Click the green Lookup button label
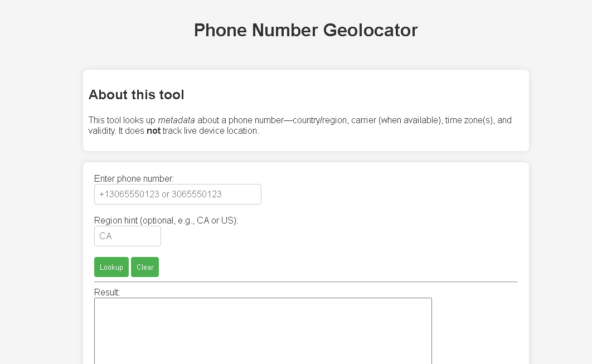The width and height of the screenshot is (592, 364). 111,266
